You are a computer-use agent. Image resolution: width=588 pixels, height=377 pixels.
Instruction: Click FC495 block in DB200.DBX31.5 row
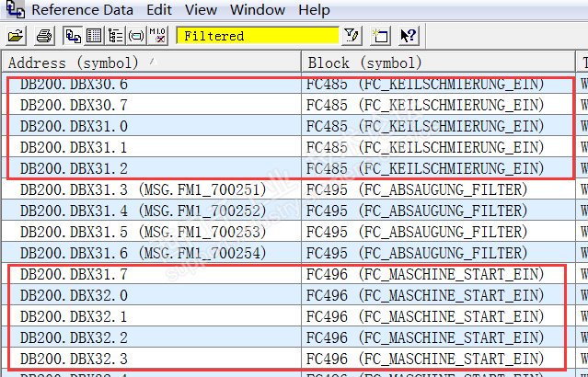417,232
